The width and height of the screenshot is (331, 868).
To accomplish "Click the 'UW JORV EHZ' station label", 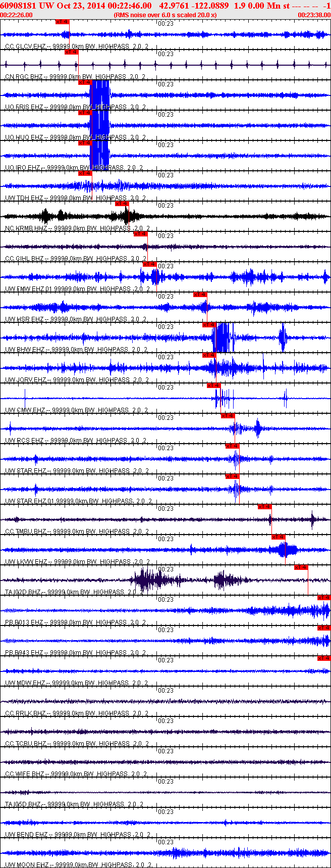I will click(x=26, y=380).
